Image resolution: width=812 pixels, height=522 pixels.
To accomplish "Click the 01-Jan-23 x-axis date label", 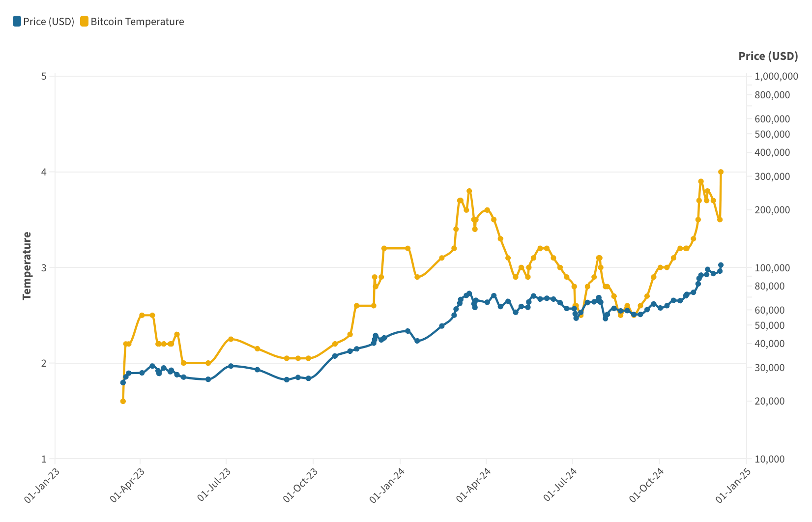I will click(43, 485).
